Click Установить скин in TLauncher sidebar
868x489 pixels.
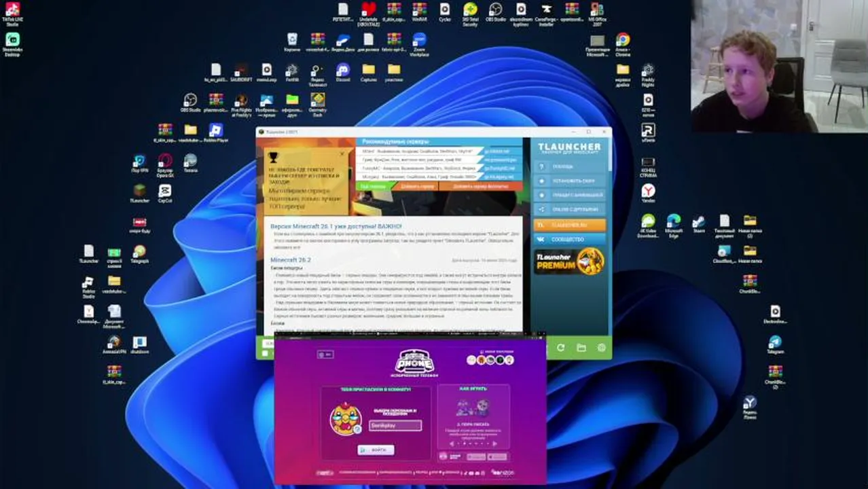pos(569,181)
